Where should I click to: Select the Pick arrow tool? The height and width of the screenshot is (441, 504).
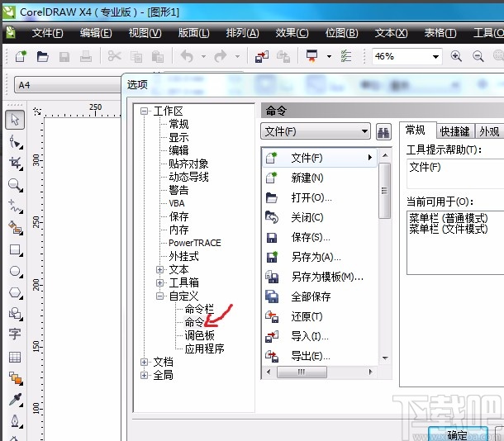(x=15, y=120)
